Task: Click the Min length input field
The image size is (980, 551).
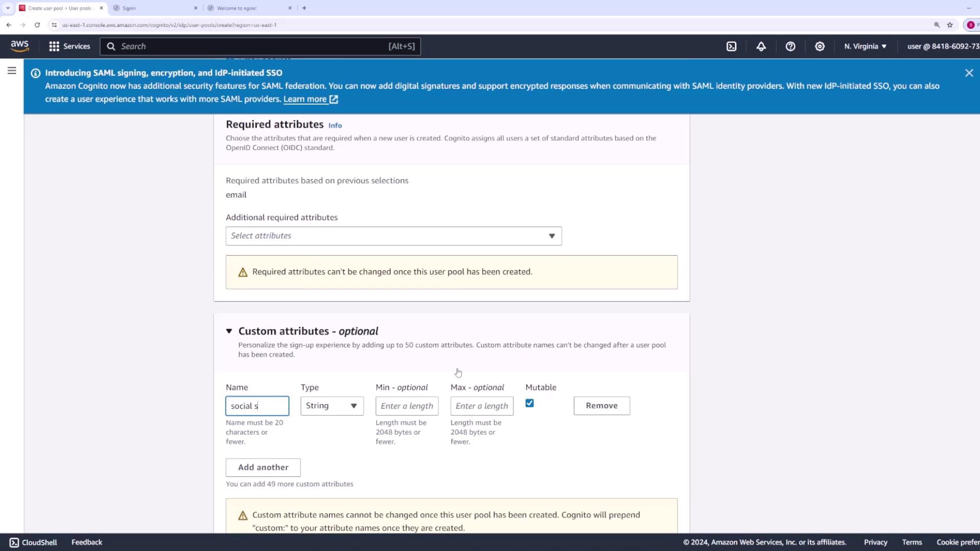Action: [x=407, y=406]
